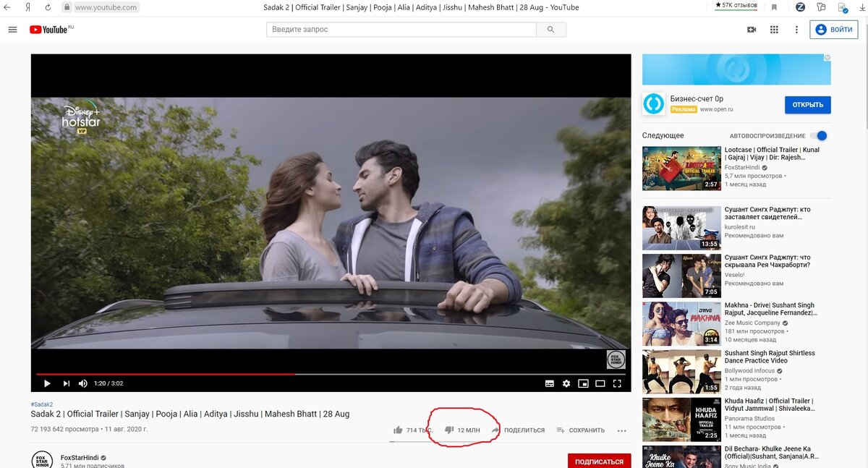The height and width of the screenshot is (468, 868).
Task: Open the 57K отзывов site reviews badge
Action: tap(736, 6)
